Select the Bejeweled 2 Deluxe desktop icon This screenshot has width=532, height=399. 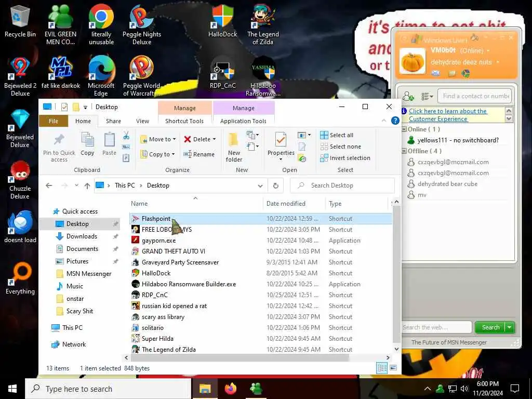point(20,76)
